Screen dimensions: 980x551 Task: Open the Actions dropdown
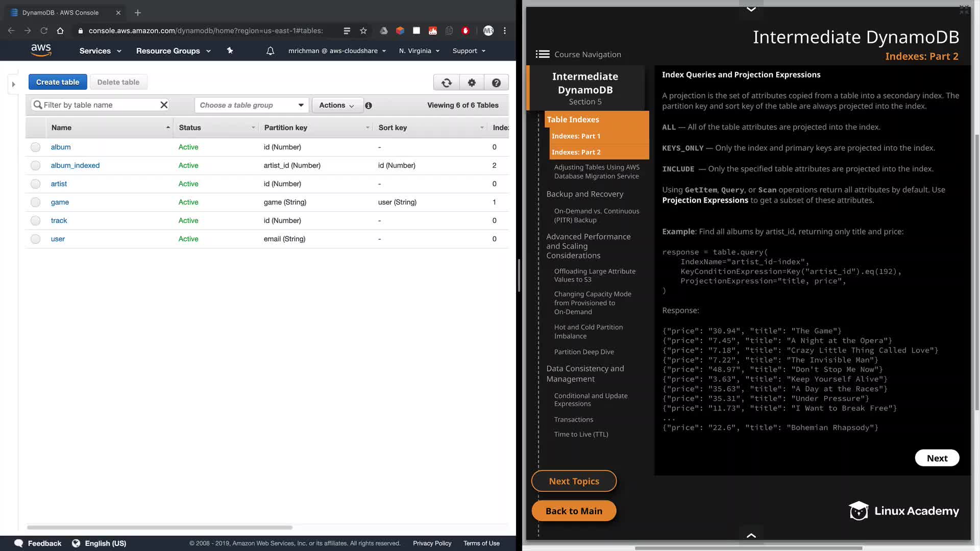pyautogui.click(x=337, y=105)
